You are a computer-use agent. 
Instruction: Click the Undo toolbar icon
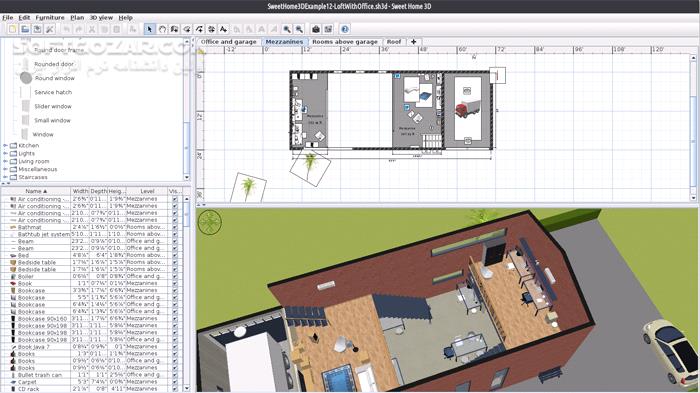tap(67, 29)
